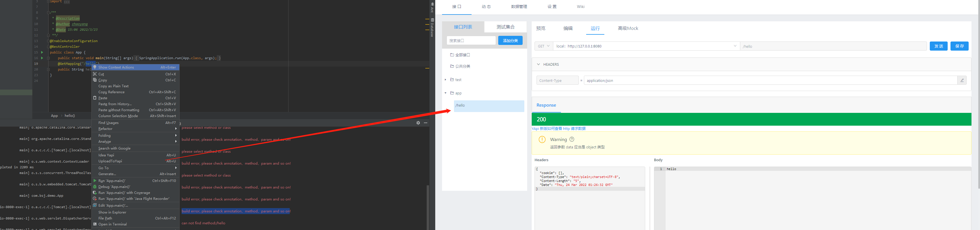The width and height of the screenshot is (980, 230).
Task: Switch to 测试集合 tab
Action: 505,27
